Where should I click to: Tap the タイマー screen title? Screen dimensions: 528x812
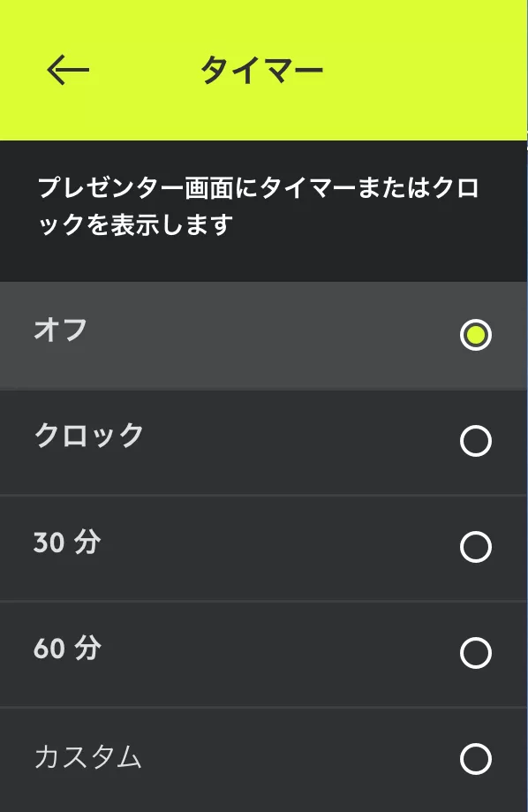click(261, 69)
